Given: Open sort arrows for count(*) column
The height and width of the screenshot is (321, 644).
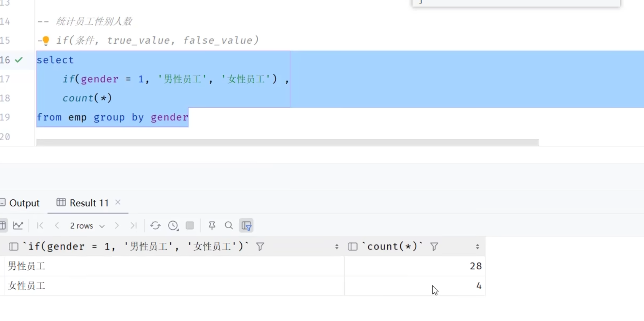Looking at the screenshot, I should [x=477, y=247].
